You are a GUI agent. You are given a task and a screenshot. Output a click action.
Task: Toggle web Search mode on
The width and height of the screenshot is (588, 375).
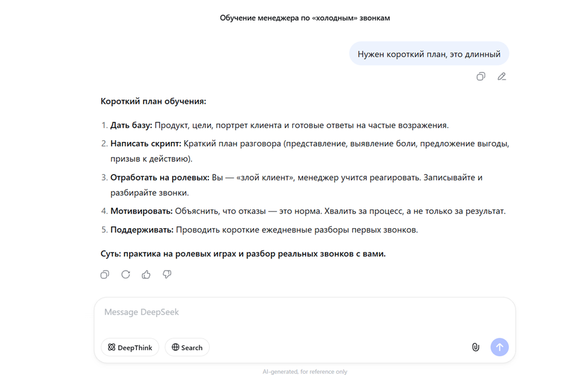[187, 347]
